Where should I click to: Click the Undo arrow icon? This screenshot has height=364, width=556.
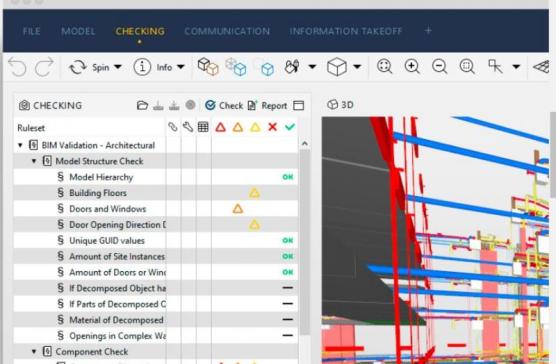[x=17, y=67]
